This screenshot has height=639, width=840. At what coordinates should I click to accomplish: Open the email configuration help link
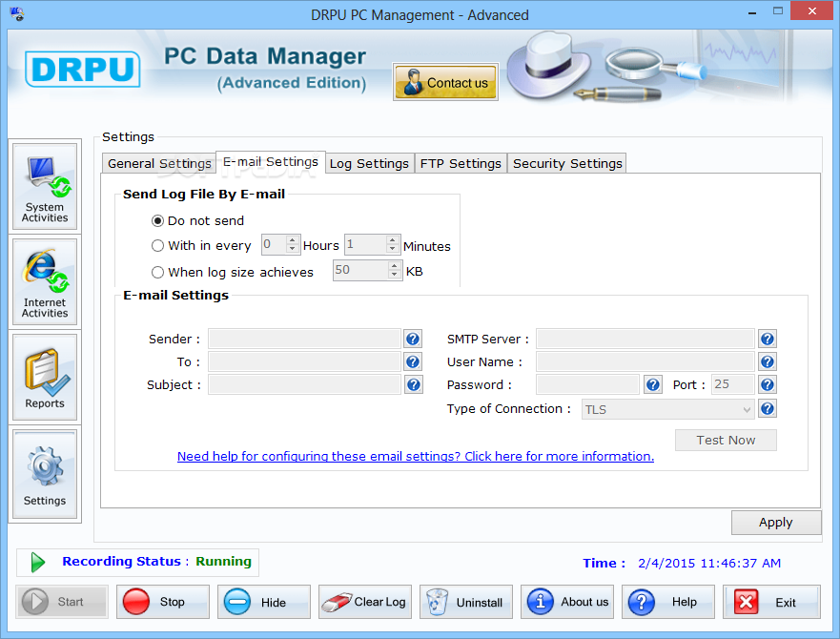click(415, 456)
